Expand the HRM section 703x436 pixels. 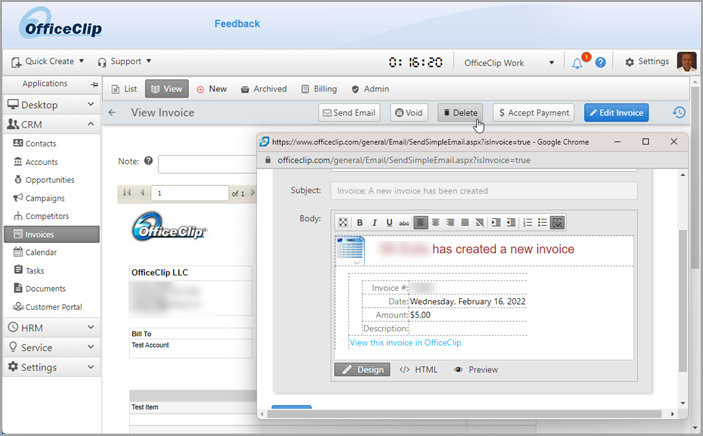[x=51, y=327]
